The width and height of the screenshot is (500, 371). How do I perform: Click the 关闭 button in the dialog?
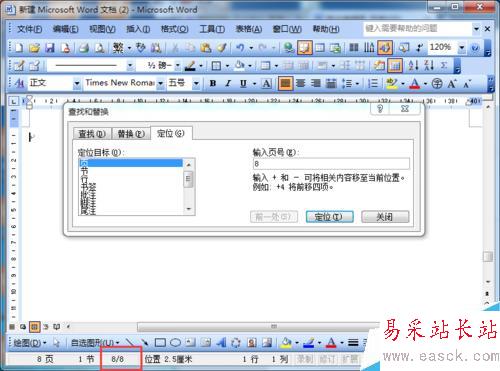385,217
